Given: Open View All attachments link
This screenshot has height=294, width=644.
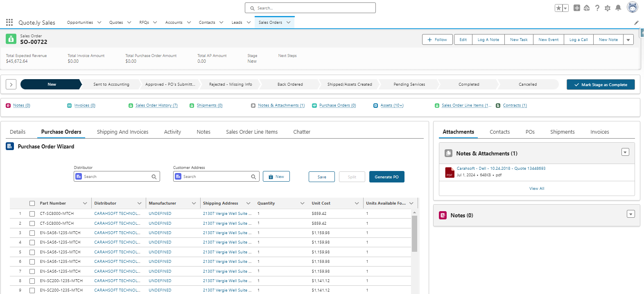Looking at the screenshot, I should click(x=537, y=189).
